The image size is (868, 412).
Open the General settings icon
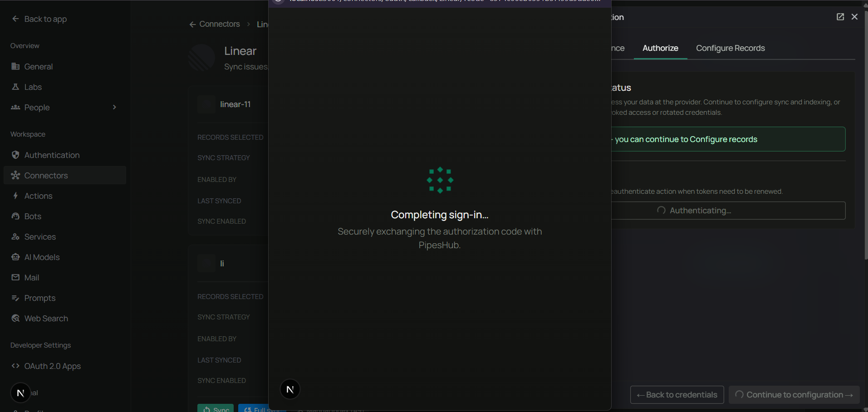tap(15, 66)
